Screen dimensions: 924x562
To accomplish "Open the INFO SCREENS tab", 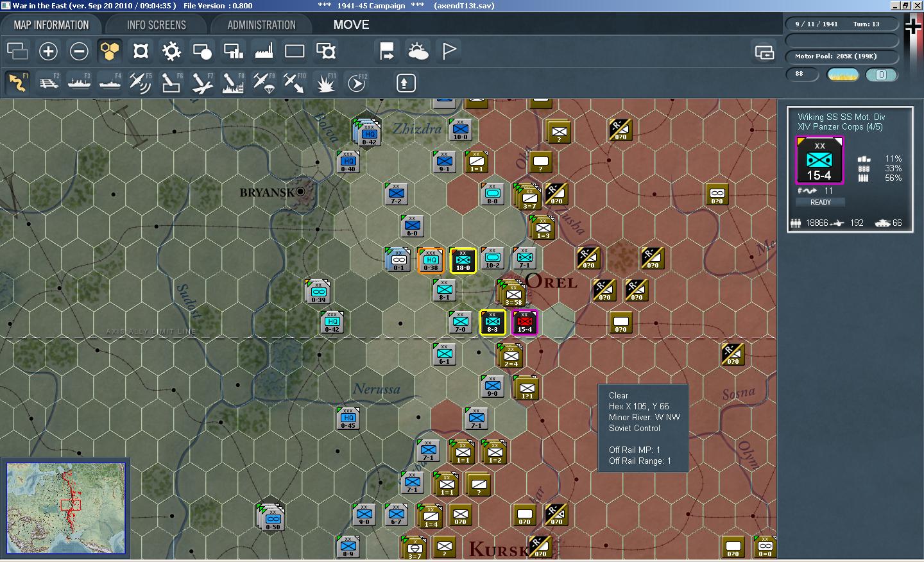I will click(x=157, y=25).
